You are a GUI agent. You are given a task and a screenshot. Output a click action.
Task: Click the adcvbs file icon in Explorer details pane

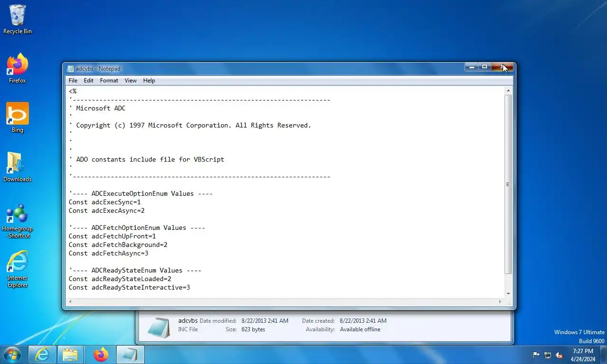[158, 327]
